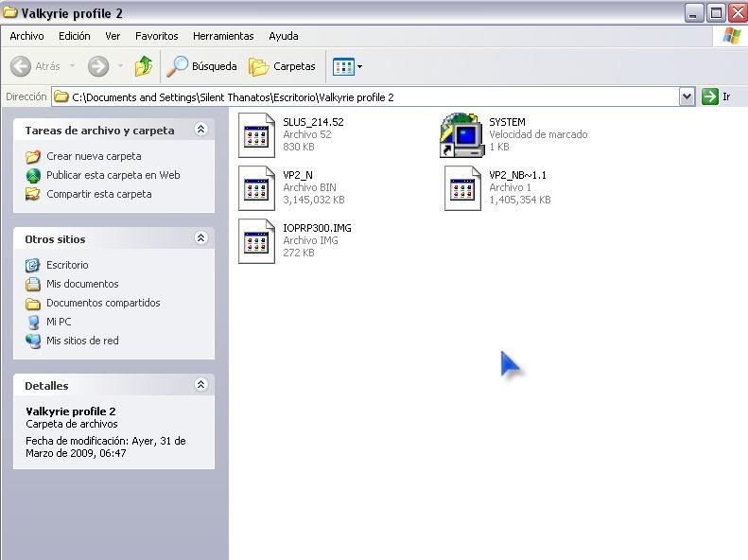The width and height of the screenshot is (748, 560).
Task: Select the VP2_NB~1.1 file icon
Action: [462, 187]
